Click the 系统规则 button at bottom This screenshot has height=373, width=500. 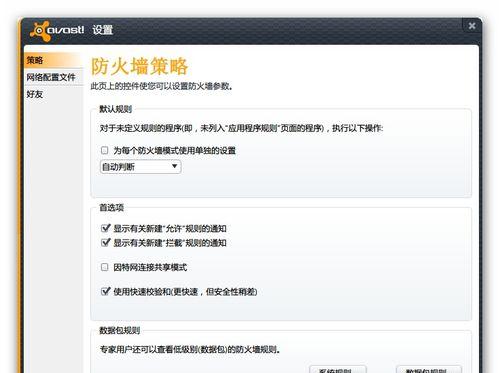point(338,369)
